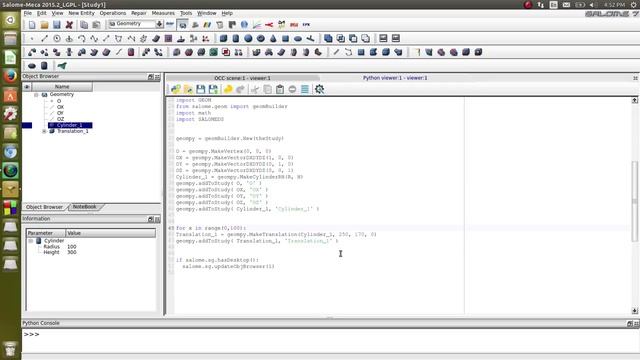Open Python viewer preferences gear icon
This screenshot has height=360, width=640.
click(x=320, y=89)
